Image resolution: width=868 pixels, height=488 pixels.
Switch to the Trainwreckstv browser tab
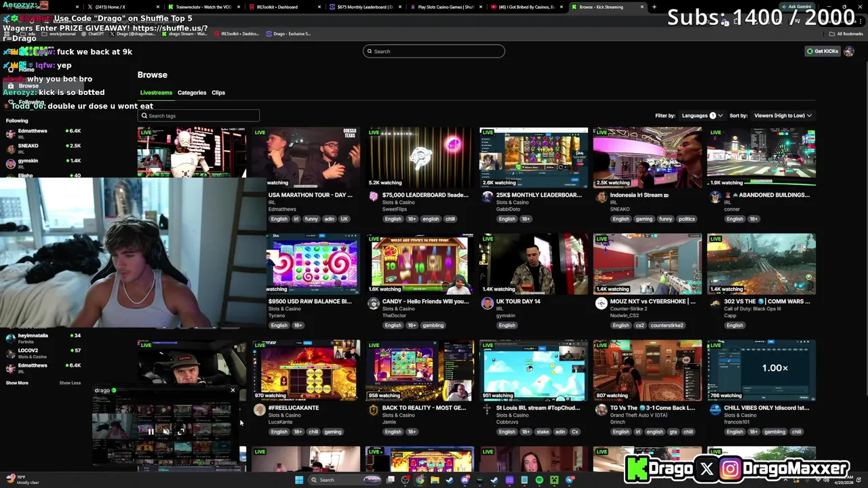tap(203, 7)
